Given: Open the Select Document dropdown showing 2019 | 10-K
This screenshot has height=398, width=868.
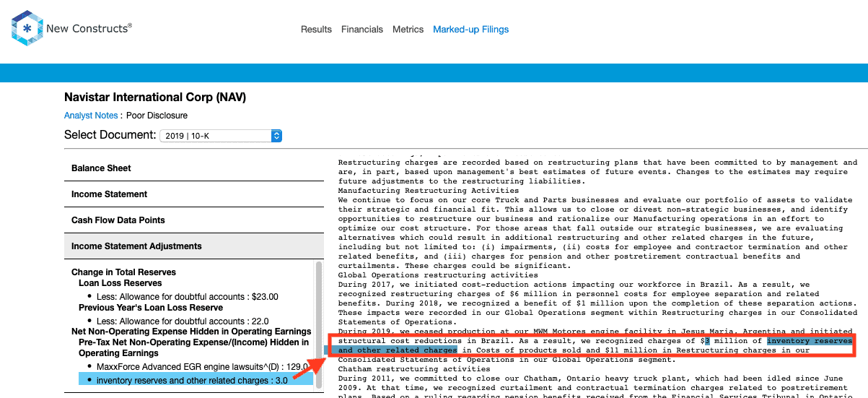Looking at the screenshot, I should 221,136.
